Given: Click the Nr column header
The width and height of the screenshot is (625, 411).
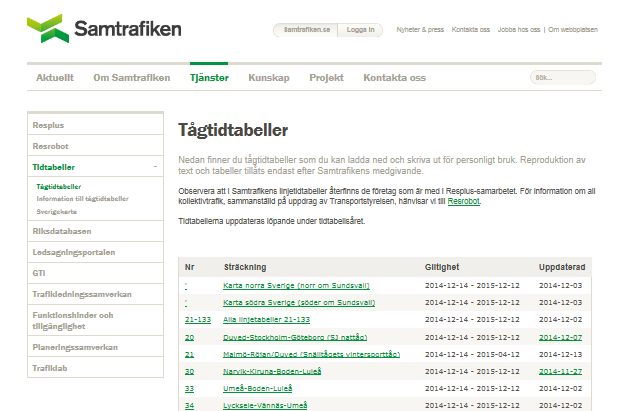Looking at the screenshot, I should tap(189, 267).
